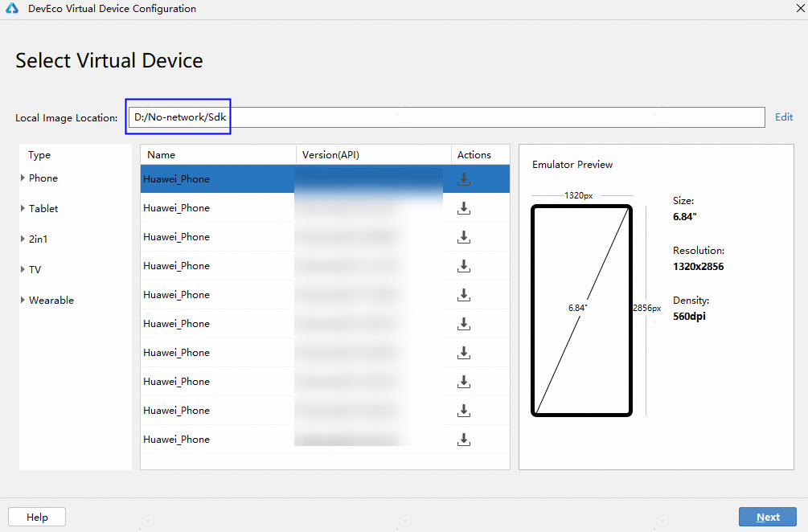The width and height of the screenshot is (808, 532).
Task: Select the Wearable type category
Action: point(51,301)
